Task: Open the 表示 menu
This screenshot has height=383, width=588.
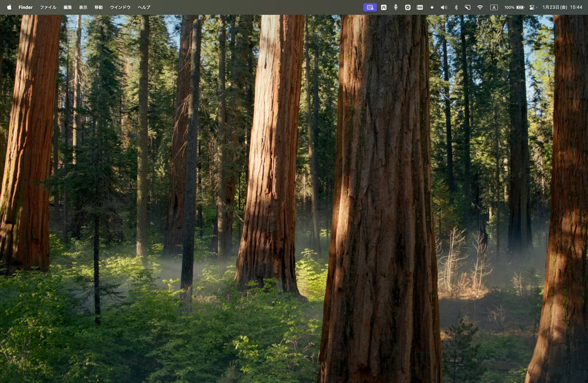Action: click(83, 7)
